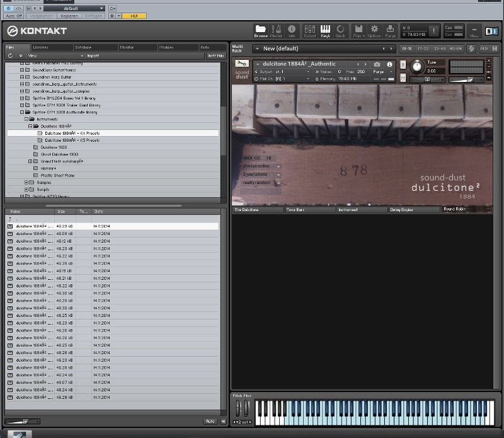The image size is (504, 438).
Task: Switch to the Database tab
Action: (96, 47)
